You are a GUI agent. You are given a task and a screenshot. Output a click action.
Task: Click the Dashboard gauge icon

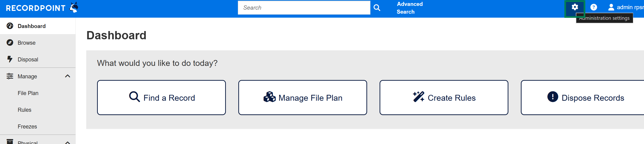tap(10, 26)
